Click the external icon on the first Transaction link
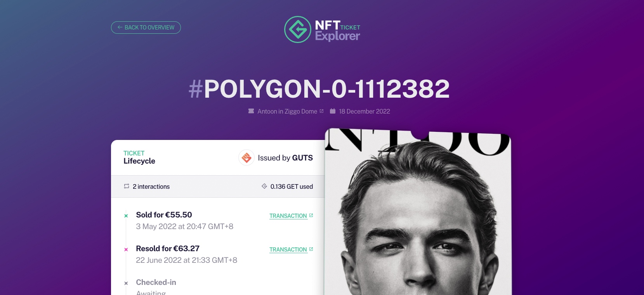Viewport: 644px width, 295px height. (x=311, y=216)
